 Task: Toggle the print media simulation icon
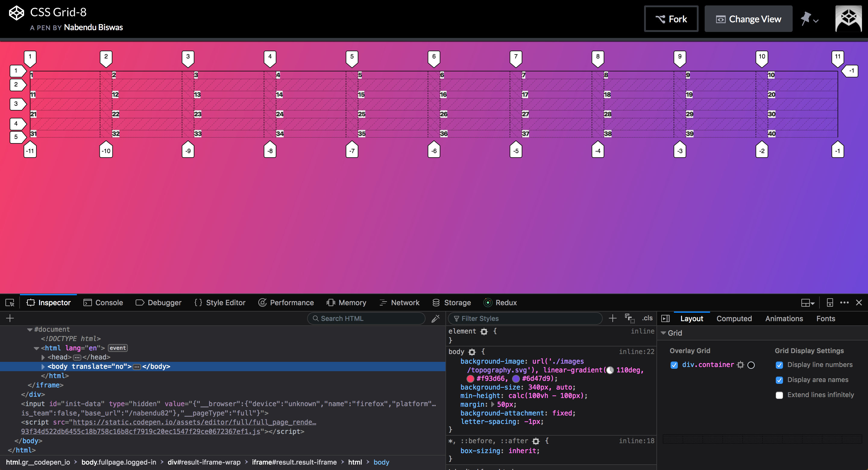coord(630,318)
